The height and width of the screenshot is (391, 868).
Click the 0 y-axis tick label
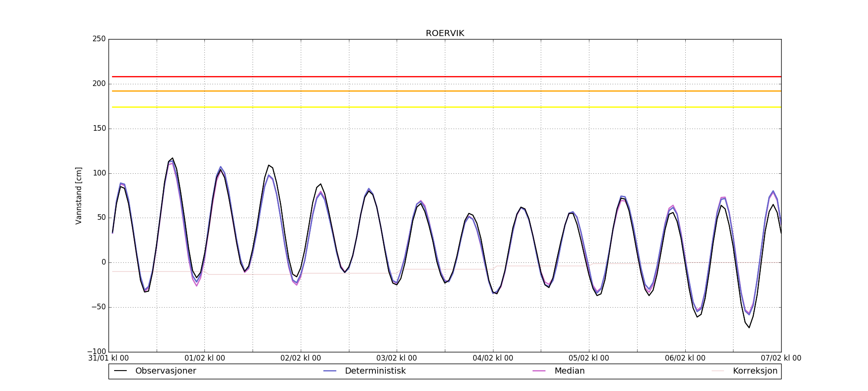pos(103,262)
